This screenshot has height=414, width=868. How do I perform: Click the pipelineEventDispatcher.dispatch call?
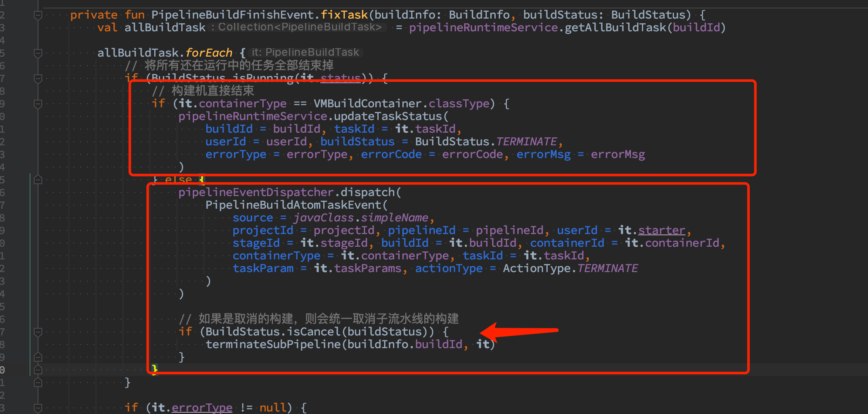coord(289,192)
